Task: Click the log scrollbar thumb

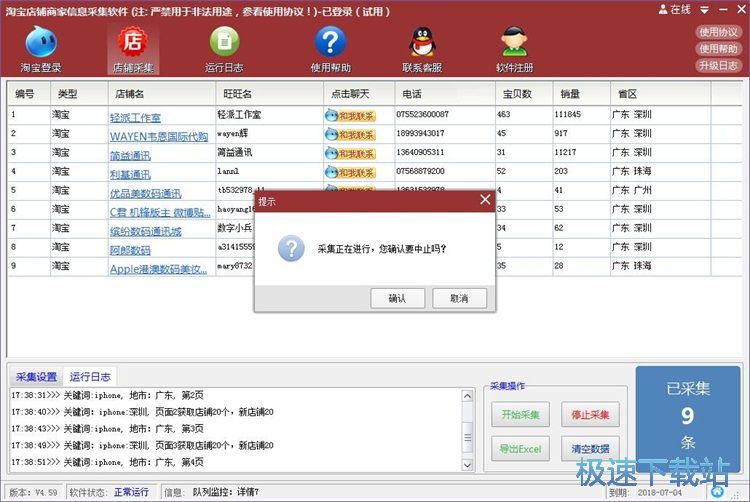Action: [467, 437]
